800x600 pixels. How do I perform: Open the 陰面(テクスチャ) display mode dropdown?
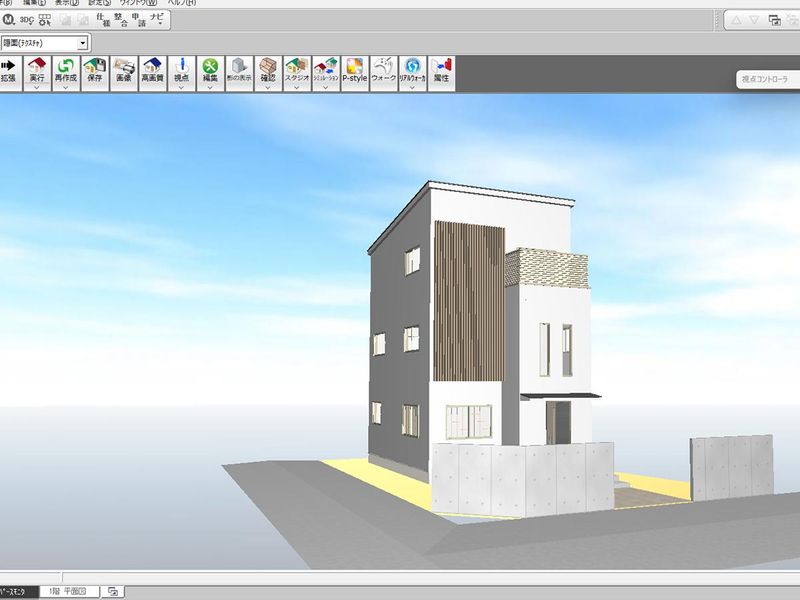tap(83, 43)
